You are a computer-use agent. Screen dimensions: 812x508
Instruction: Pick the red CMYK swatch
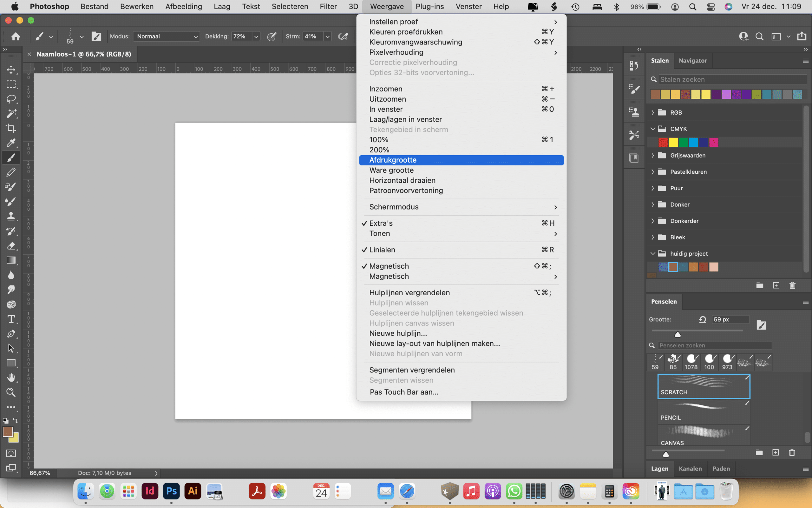pos(663,142)
